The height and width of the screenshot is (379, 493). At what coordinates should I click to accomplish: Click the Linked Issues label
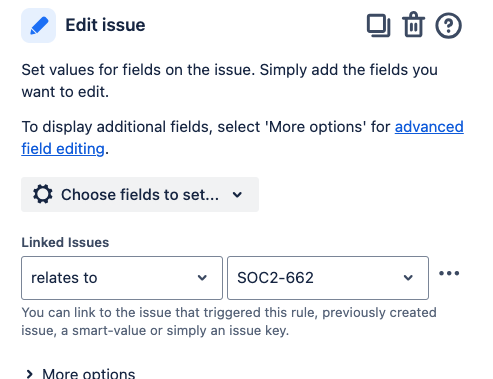click(65, 242)
